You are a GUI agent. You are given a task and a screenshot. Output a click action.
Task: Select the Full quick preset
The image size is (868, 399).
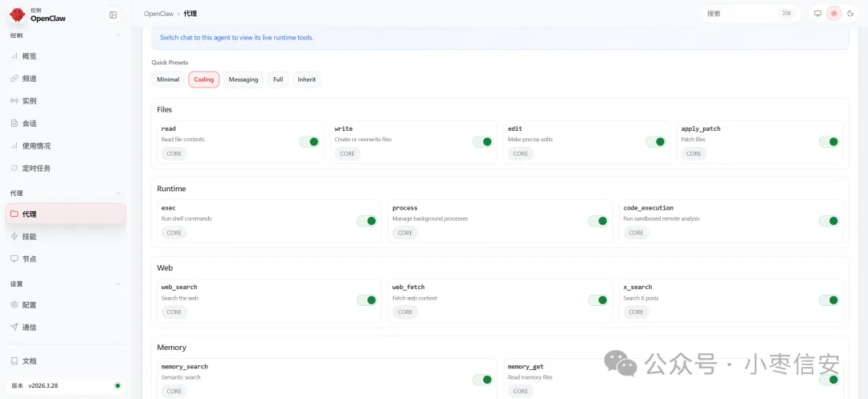tap(278, 79)
